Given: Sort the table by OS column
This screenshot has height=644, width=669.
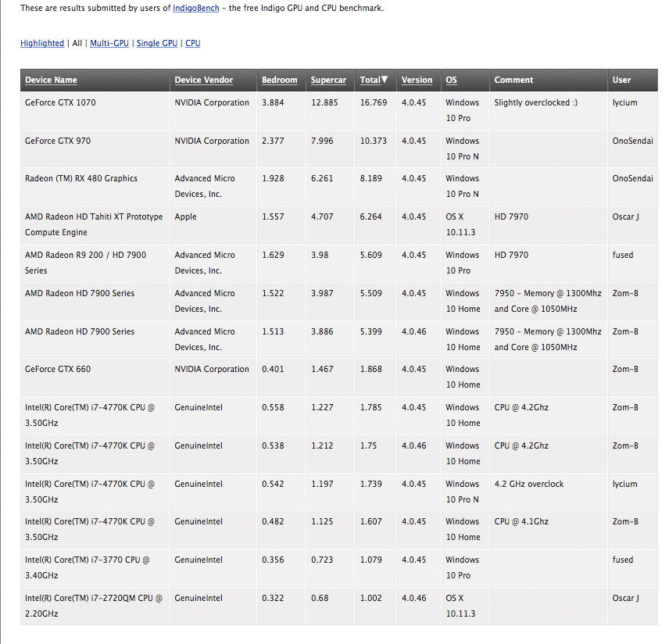Looking at the screenshot, I should 452,80.
